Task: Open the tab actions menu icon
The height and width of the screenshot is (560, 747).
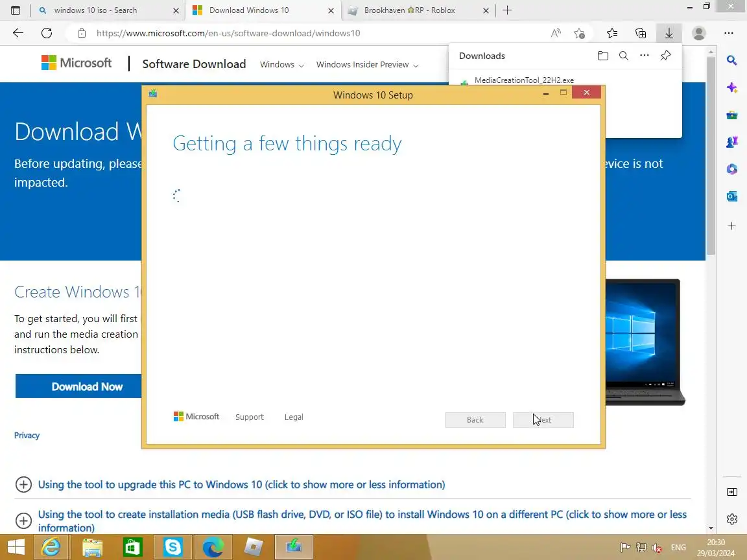Action: point(16,10)
